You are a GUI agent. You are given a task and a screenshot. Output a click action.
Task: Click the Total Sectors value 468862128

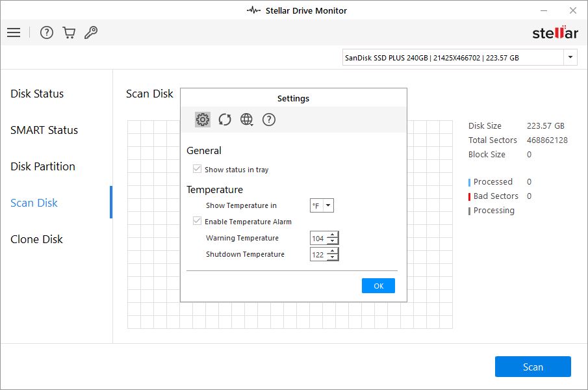[547, 140]
